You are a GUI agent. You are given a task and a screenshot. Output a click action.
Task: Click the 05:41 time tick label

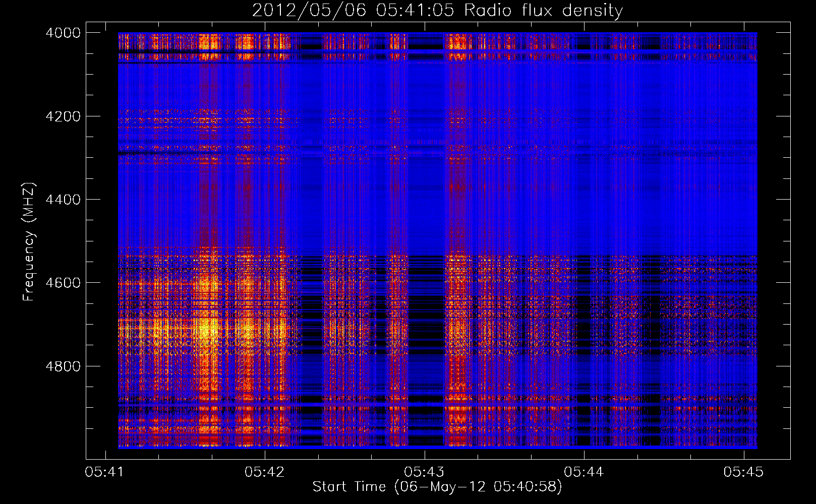(x=105, y=472)
